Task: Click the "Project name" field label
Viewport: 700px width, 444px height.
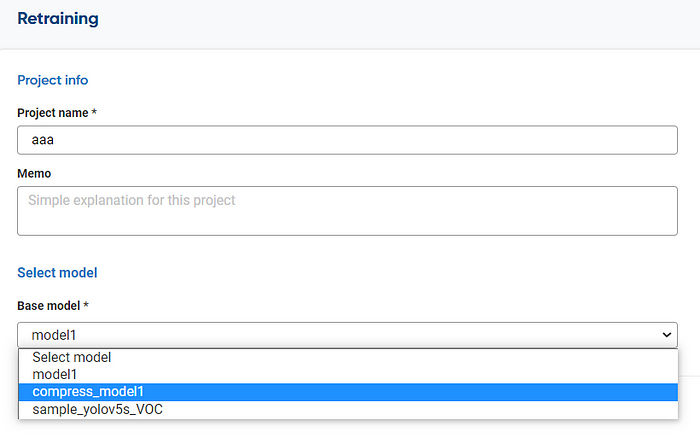Action: (x=53, y=113)
